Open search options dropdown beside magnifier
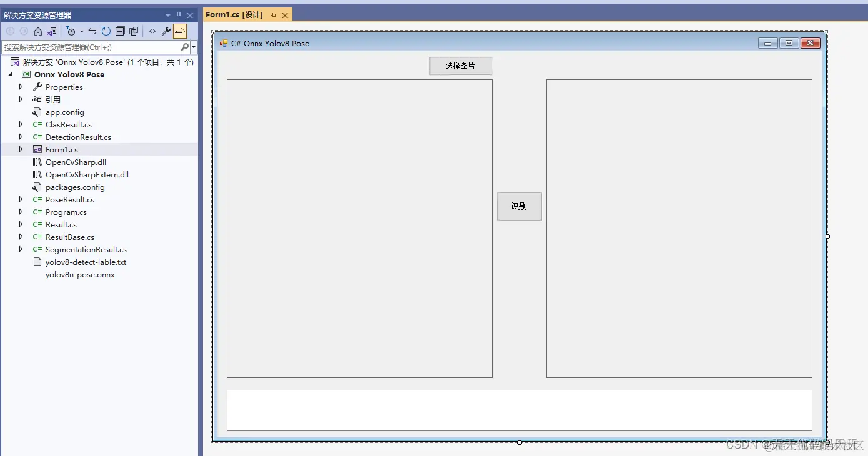The height and width of the screenshot is (456, 868). (194, 47)
